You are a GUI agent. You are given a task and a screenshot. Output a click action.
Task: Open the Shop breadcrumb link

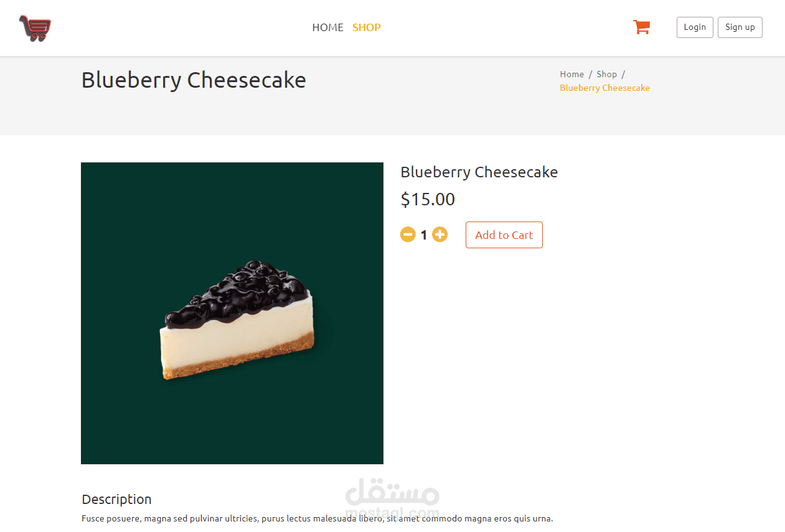pos(606,74)
